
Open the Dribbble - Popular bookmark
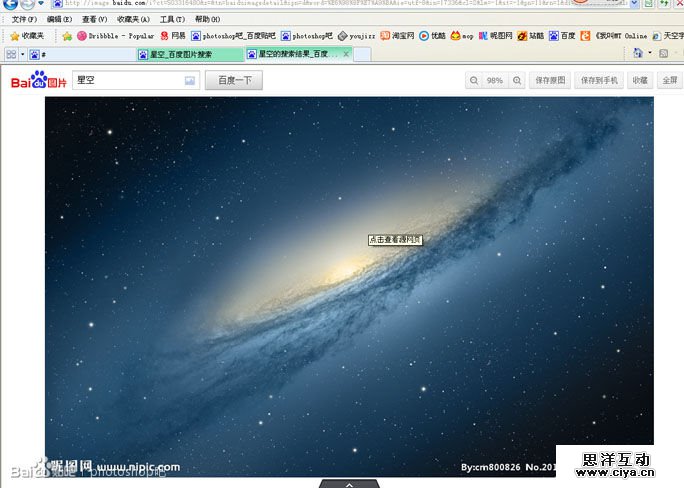[116, 36]
